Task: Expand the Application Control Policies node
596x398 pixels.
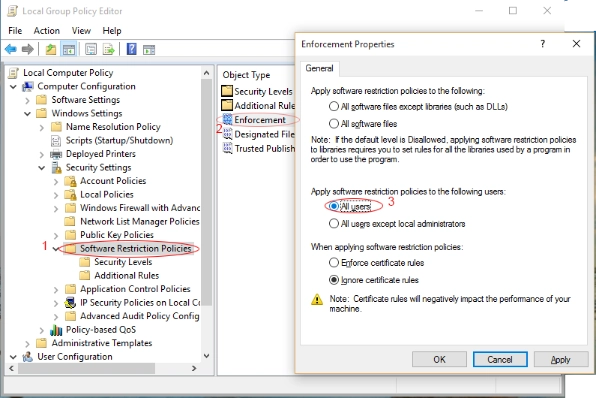Action: 56,290
